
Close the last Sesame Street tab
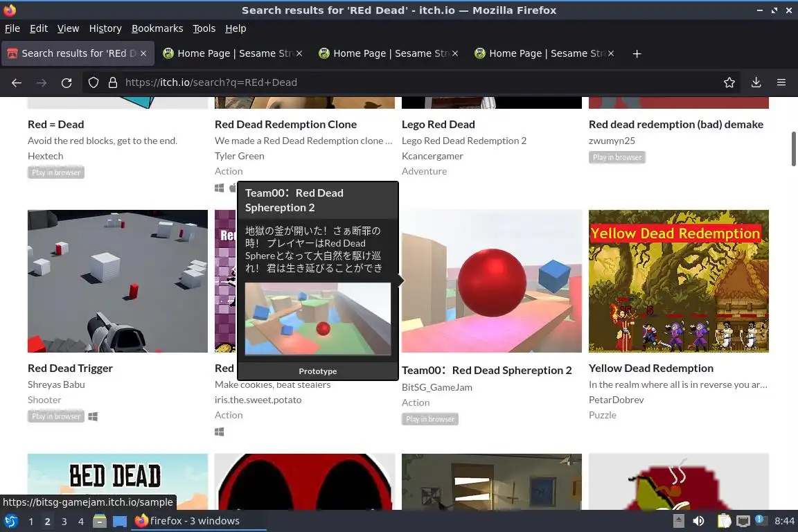coord(611,53)
